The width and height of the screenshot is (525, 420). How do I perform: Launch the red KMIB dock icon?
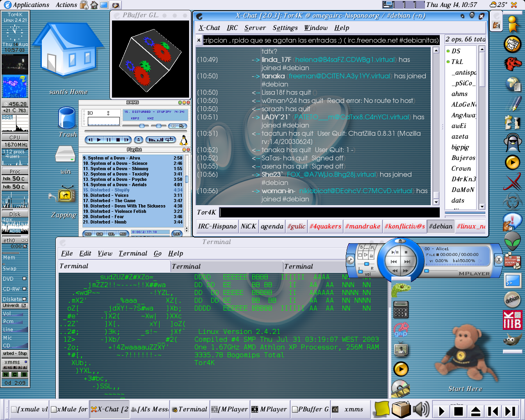(x=512, y=320)
